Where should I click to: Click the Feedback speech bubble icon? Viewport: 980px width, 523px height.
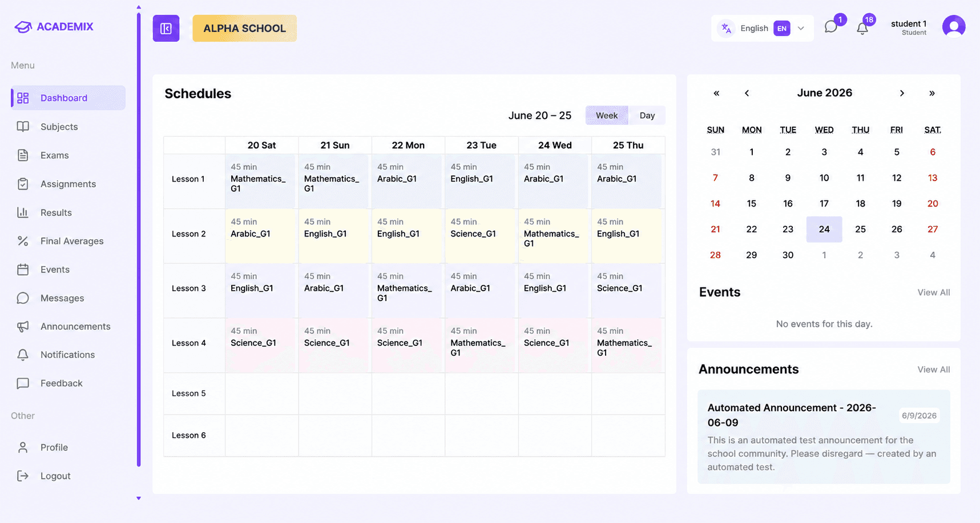click(23, 383)
